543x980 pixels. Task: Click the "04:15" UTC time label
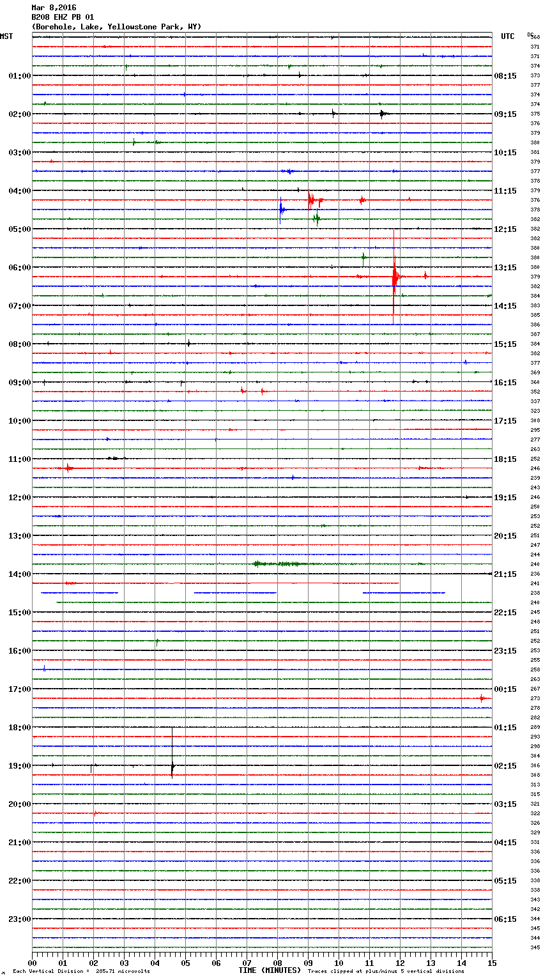505,843
